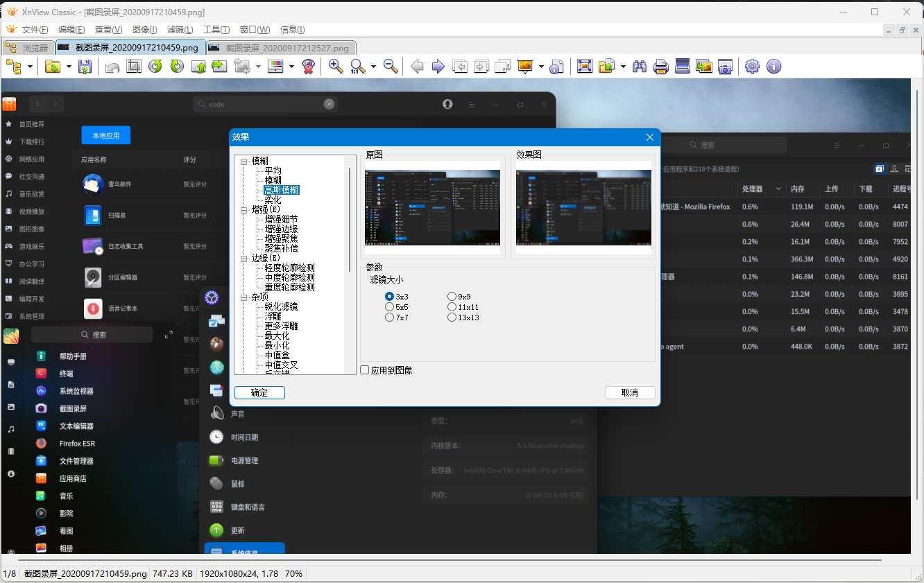
Task: Click the screen capture camera icon
Action: point(726,67)
